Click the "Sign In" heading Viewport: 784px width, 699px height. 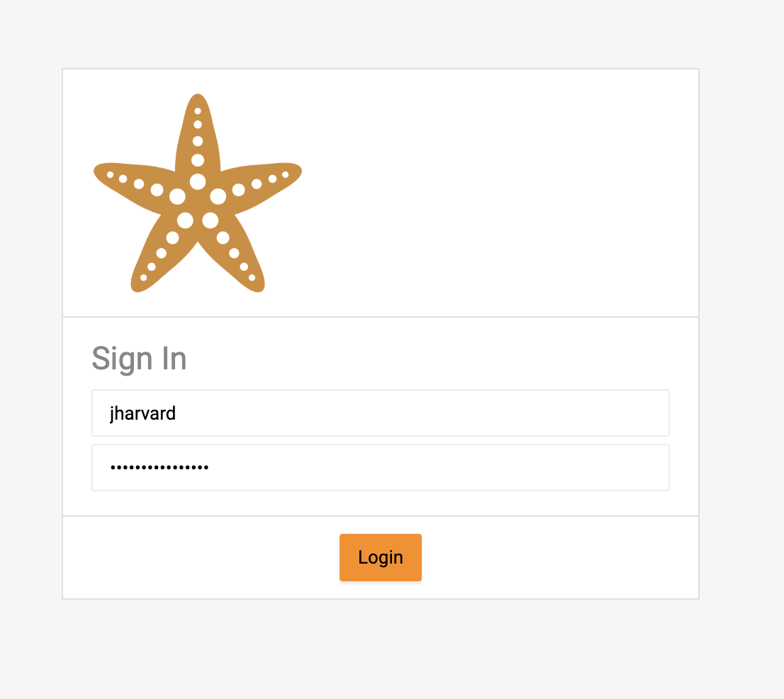click(139, 358)
